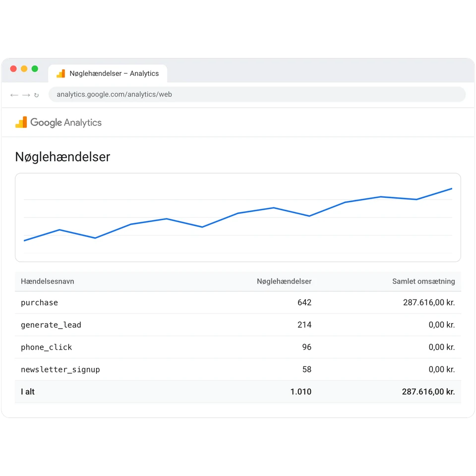The height and width of the screenshot is (476, 476).
Task: Click the 58 key events value
Action: [306, 369]
